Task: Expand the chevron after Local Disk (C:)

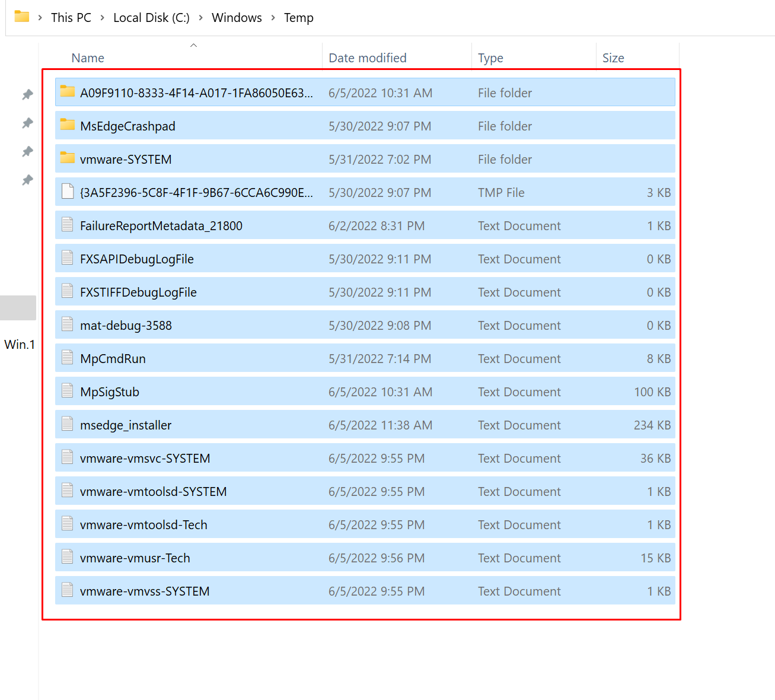Action: point(200,18)
